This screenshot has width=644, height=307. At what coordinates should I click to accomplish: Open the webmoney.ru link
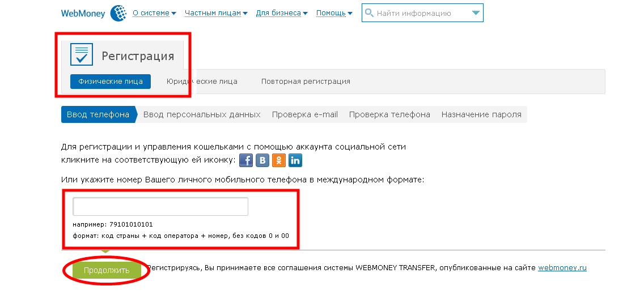point(562,268)
